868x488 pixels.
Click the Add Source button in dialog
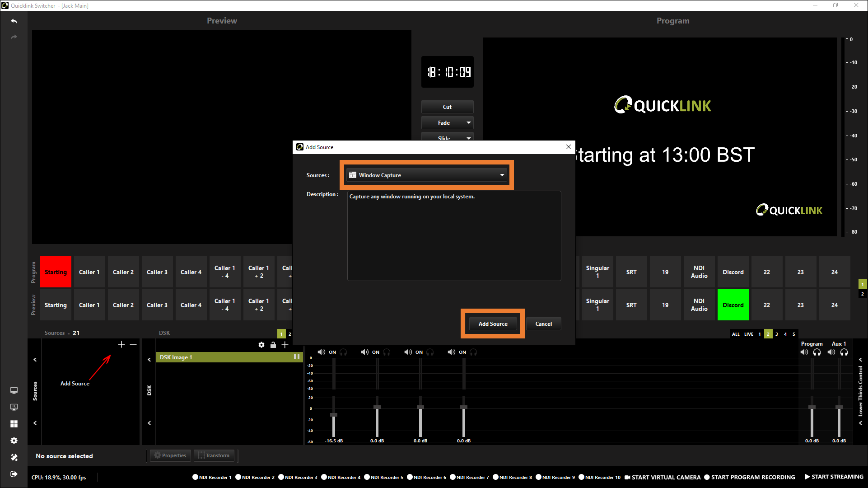493,324
